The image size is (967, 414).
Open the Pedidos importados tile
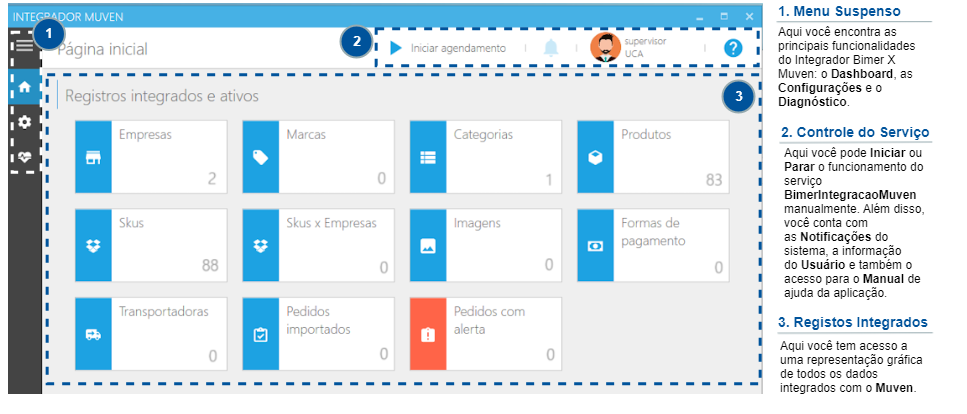pyautogui.click(x=319, y=333)
